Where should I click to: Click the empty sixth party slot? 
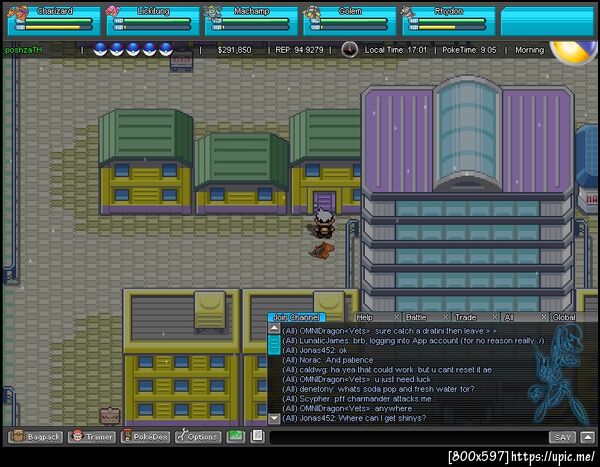click(x=547, y=21)
